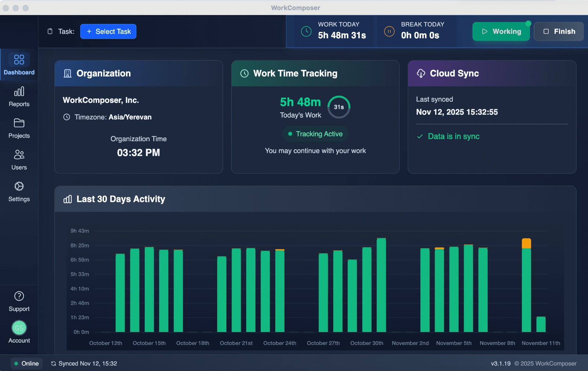Click the sync refresh icon in the status bar
Image resolution: width=588 pixels, height=371 pixels.
click(54, 363)
